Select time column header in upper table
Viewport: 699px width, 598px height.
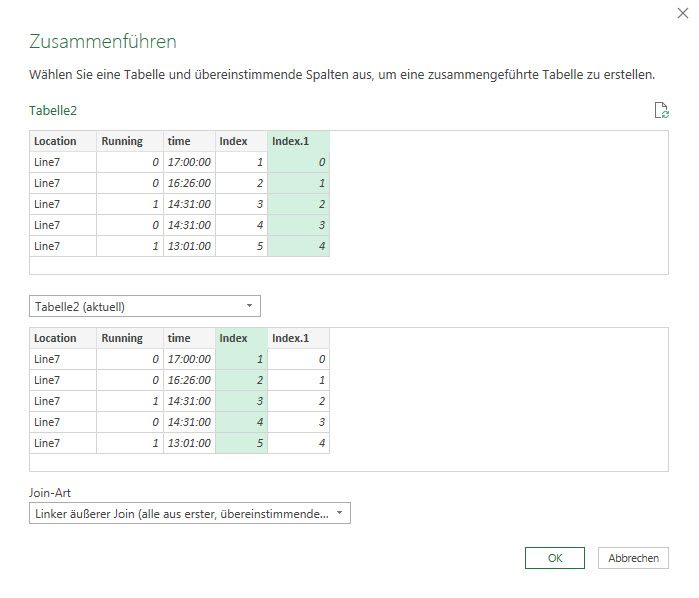click(x=189, y=141)
